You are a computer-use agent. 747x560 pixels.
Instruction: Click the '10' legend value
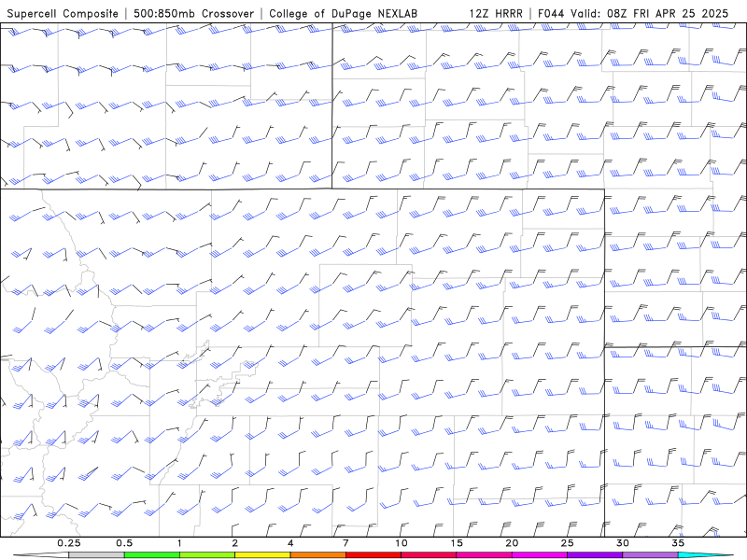point(402,543)
